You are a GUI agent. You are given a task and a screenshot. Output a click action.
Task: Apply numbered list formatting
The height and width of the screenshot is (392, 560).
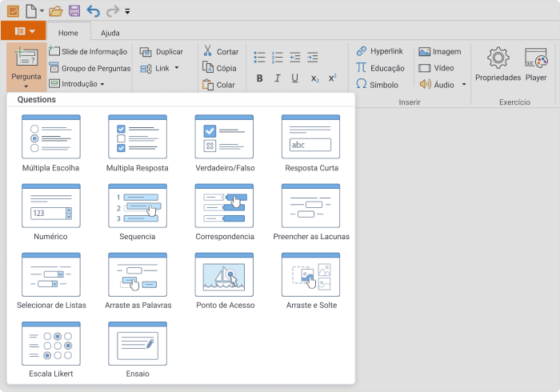(x=277, y=58)
